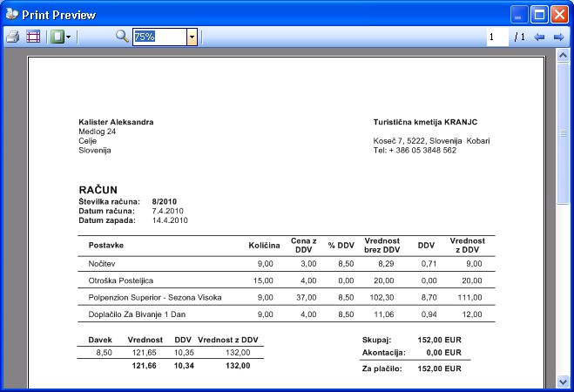Close the Print Preview window
Image resolution: width=574 pixels, height=392 pixels.
[x=559, y=15]
